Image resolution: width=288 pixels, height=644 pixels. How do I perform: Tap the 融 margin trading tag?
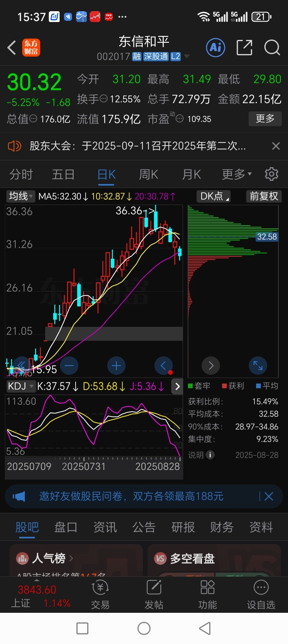point(137,57)
